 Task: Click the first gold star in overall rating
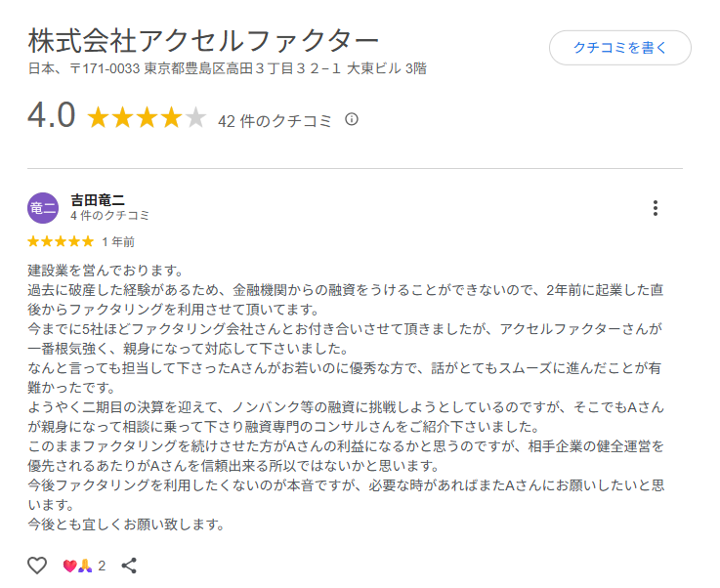98,119
